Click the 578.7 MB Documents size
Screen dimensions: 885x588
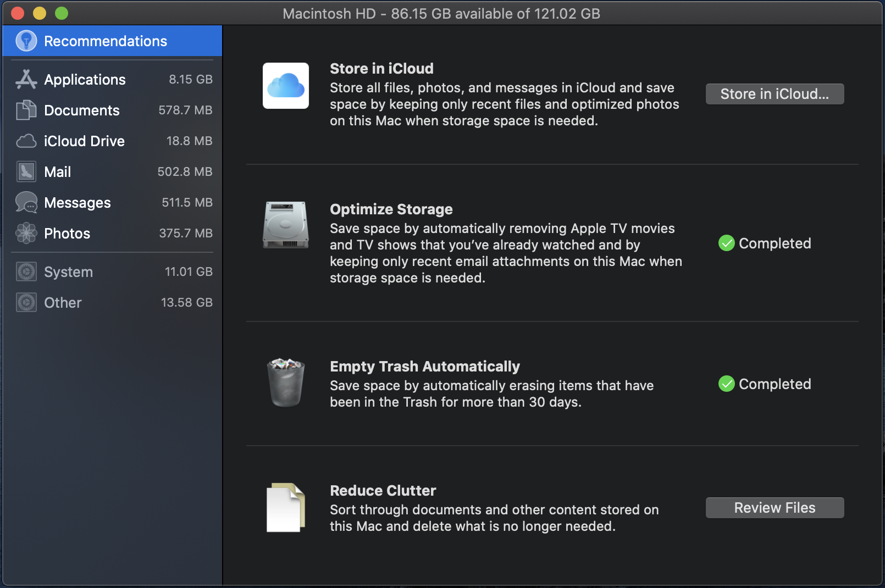[185, 110]
